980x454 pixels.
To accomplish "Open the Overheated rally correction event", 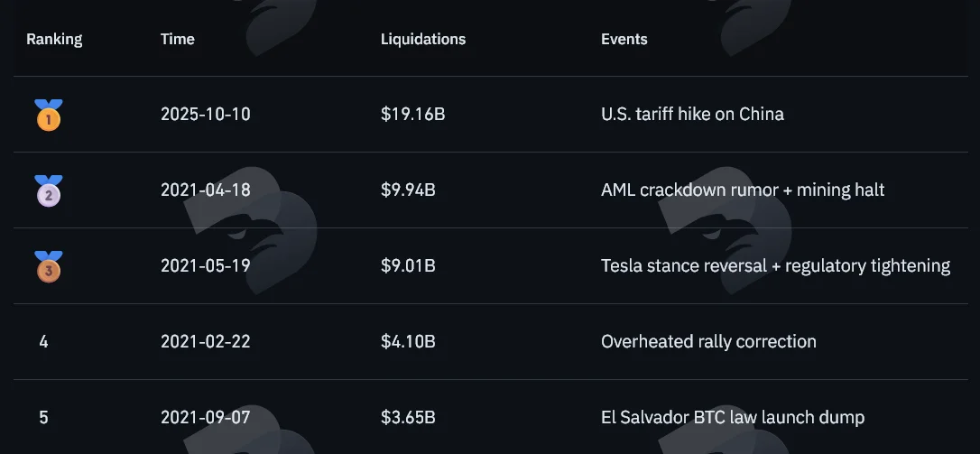I will click(708, 342).
